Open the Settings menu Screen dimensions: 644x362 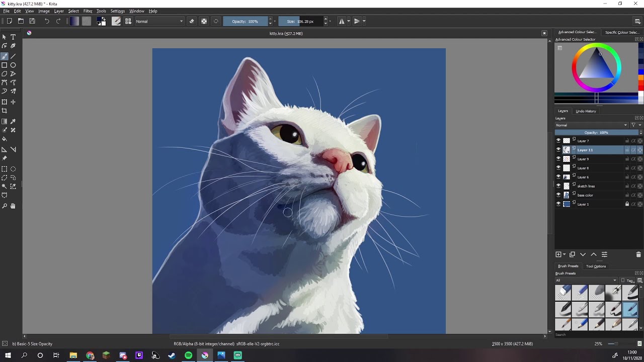[x=118, y=11]
